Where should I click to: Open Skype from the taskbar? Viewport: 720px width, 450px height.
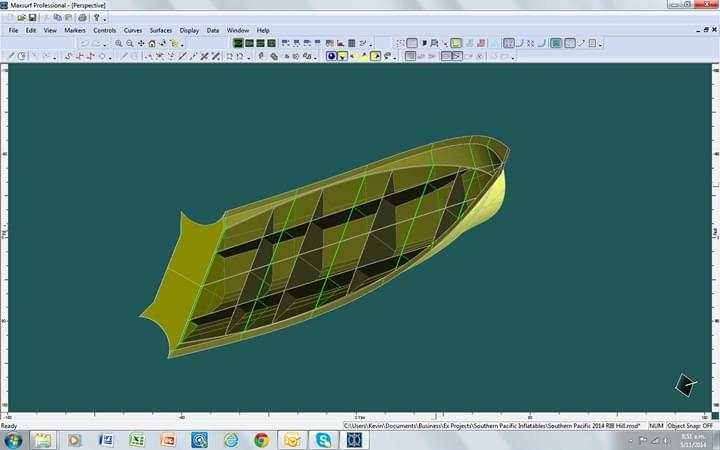coord(323,440)
